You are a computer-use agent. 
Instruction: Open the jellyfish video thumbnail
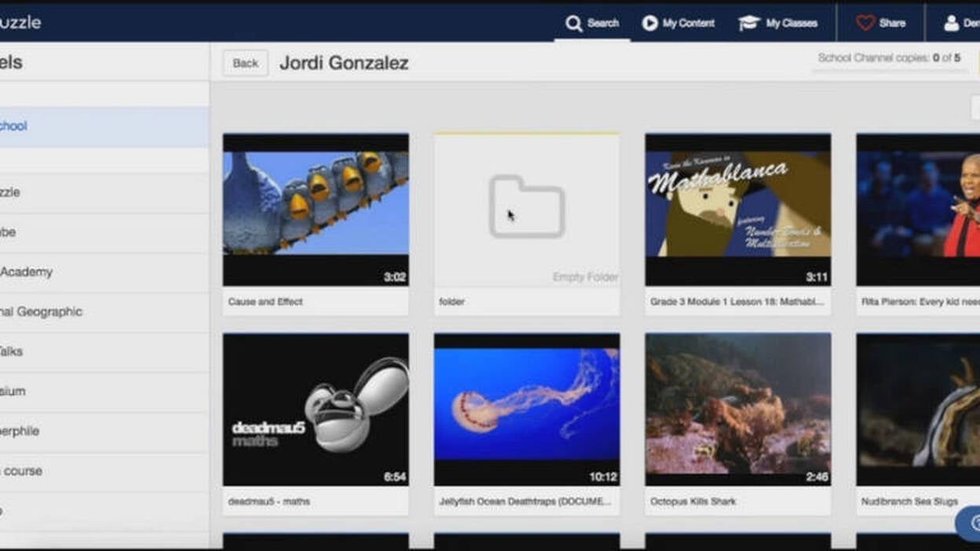pos(526,409)
